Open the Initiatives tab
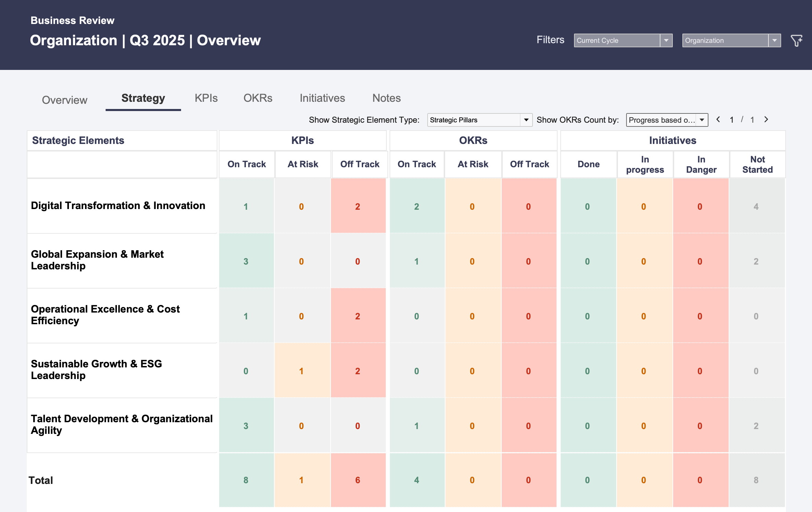 pos(322,98)
